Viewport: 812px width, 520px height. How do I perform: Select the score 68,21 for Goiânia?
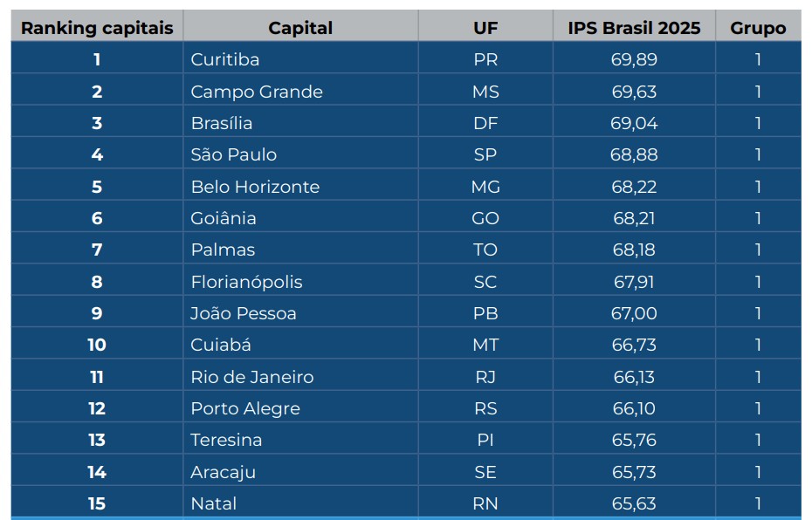coord(634,218)
